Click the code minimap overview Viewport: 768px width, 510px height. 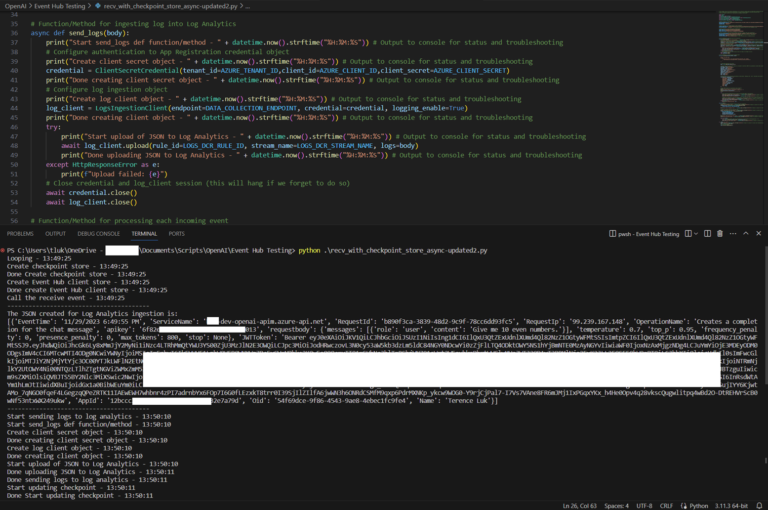coord(741,69)
